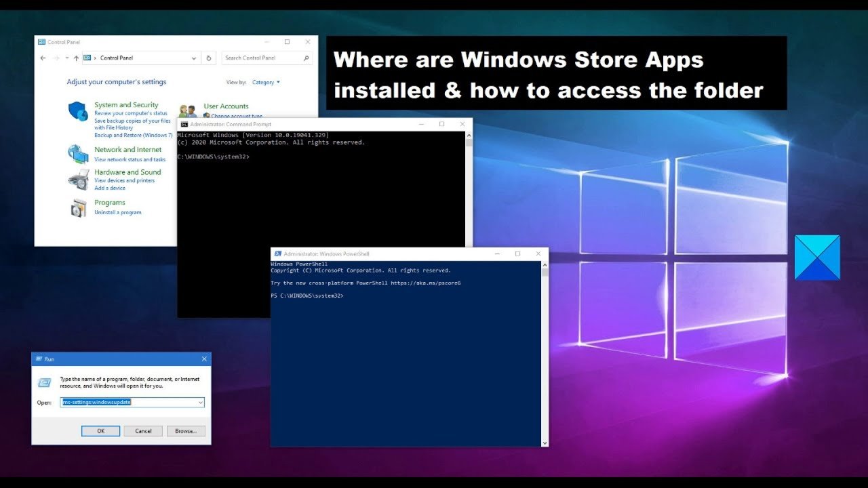Click the Command Prompt C:\WINDOWS\system32> prompt

[213, 157]
